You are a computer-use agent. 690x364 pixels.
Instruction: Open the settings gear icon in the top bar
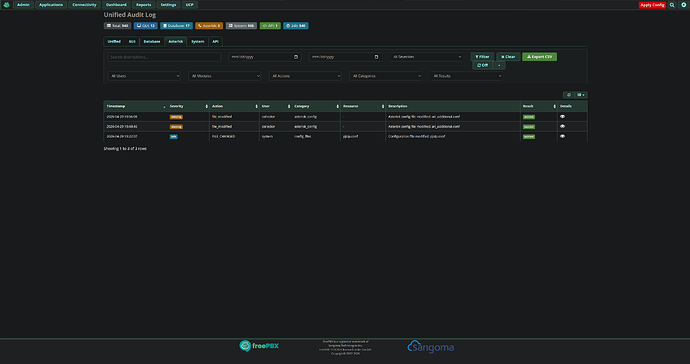pos(683,5)
